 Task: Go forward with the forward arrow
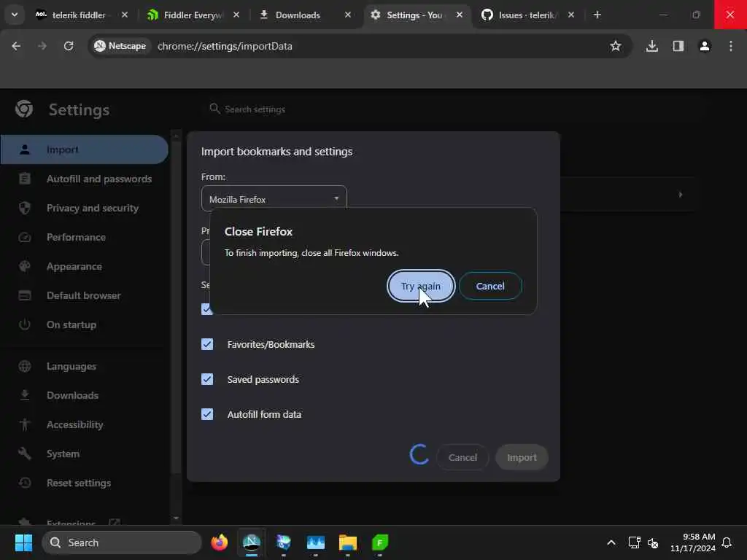tap(42, 46)
